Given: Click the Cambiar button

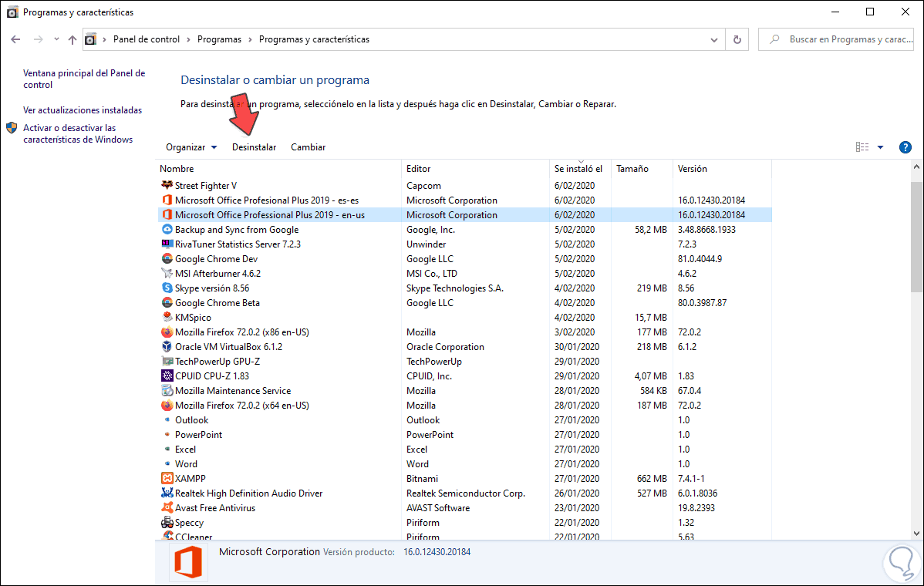Looking at the screenshot, I should (x=309, y=147).
